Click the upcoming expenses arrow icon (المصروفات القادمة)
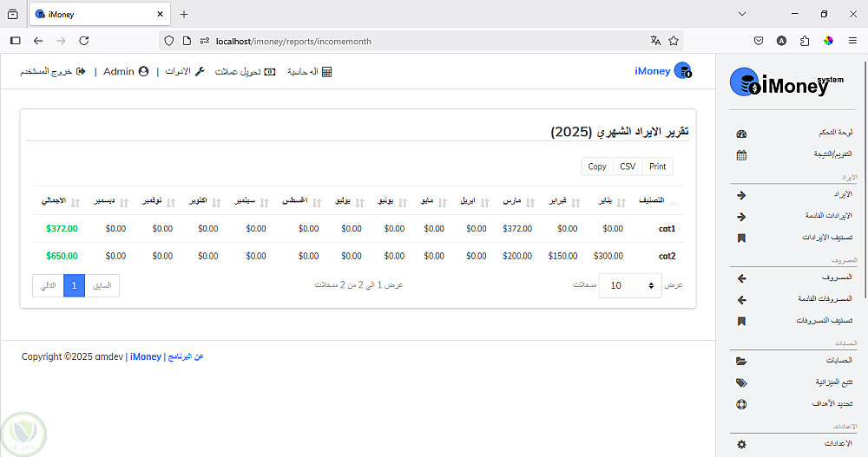 [742, 300]
